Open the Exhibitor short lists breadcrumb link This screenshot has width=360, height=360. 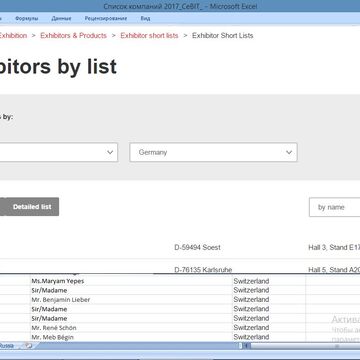click(x=149, y=36)
